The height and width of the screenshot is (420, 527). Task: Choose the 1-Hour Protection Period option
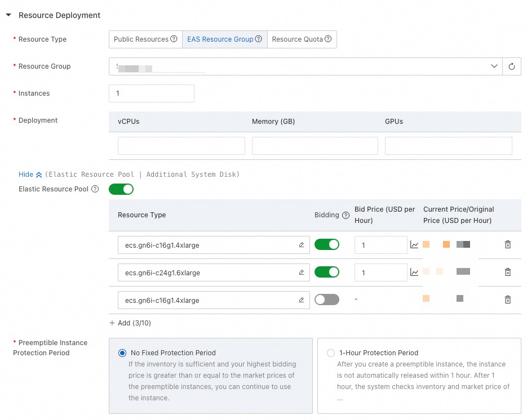point(331,353)
